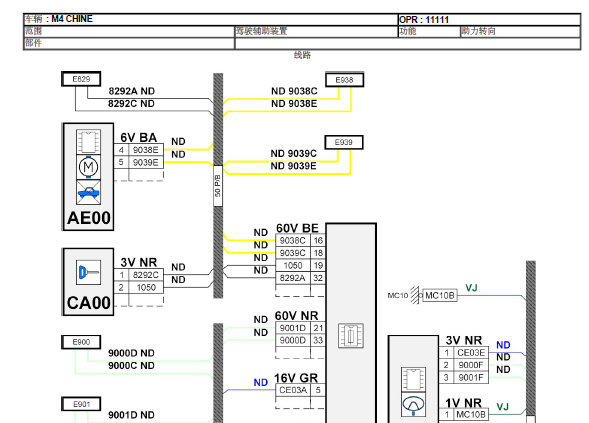Viewport: 589px width, 423px height.
Task: Click the 9000D ND wire label
Action: (x=131, y=353)
